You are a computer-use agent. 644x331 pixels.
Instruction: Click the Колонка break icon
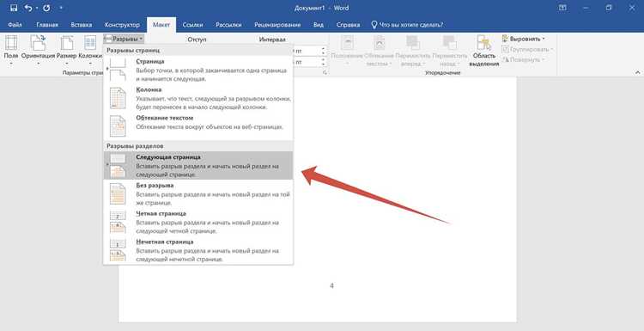(x=118, y=98)
